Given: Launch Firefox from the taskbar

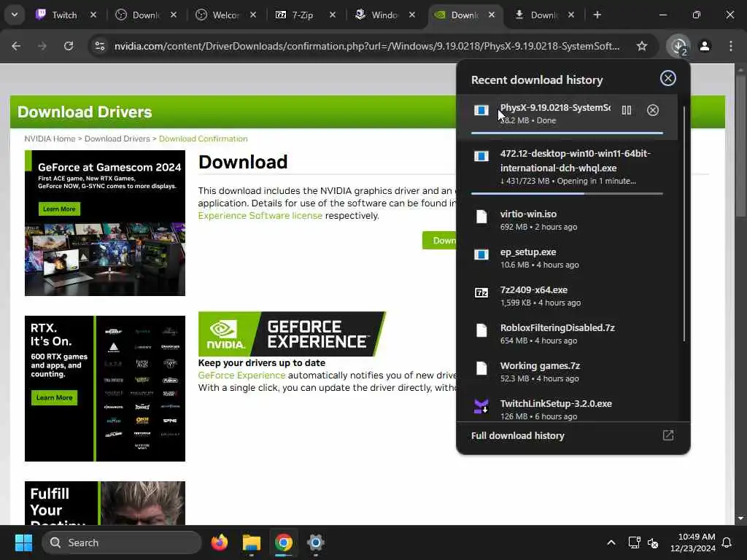Looking at the screenshot, I should tap(220, 542).
